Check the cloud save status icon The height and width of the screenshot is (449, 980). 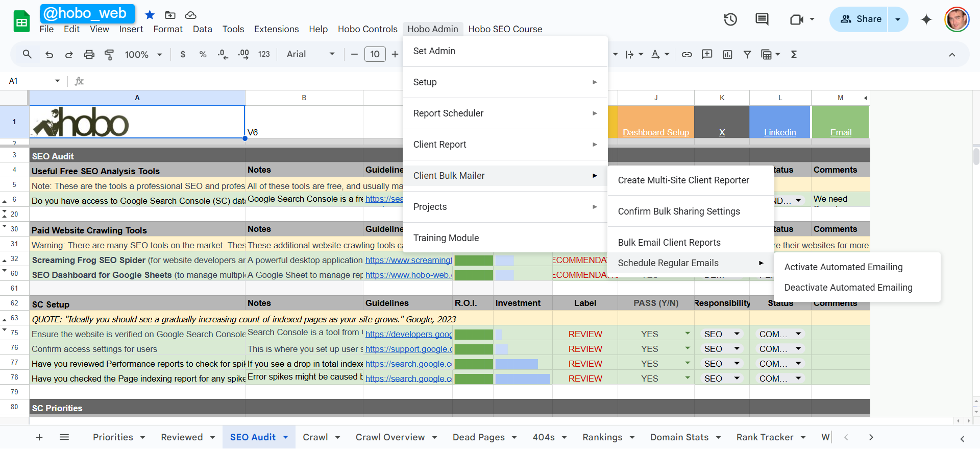tap(190, 15)
